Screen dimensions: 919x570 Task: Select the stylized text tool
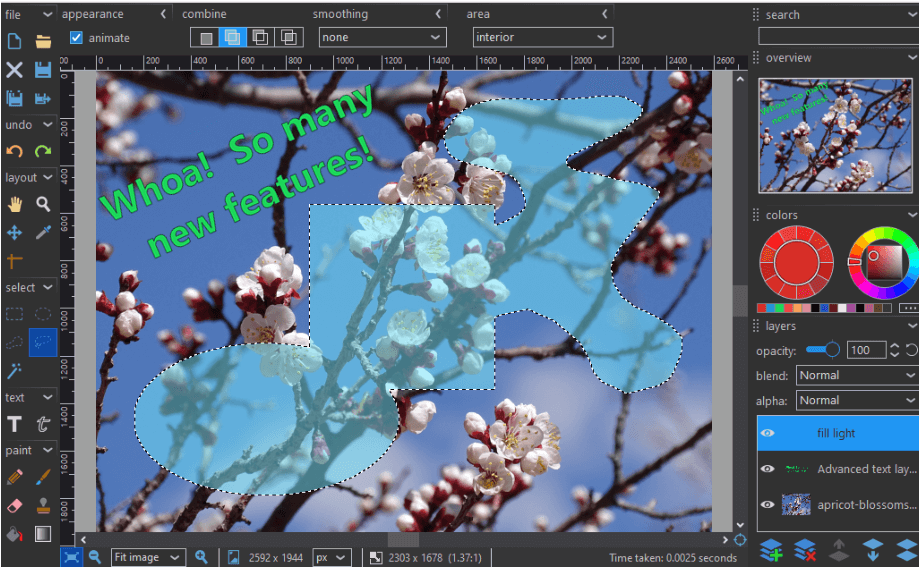point(43,424)
